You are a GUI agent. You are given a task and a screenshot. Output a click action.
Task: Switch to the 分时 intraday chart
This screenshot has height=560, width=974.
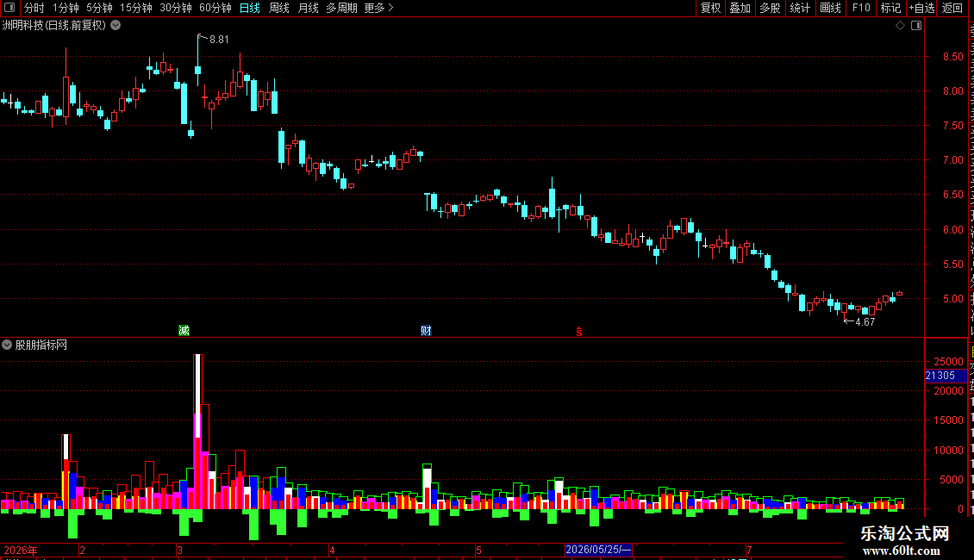point(34,8)
